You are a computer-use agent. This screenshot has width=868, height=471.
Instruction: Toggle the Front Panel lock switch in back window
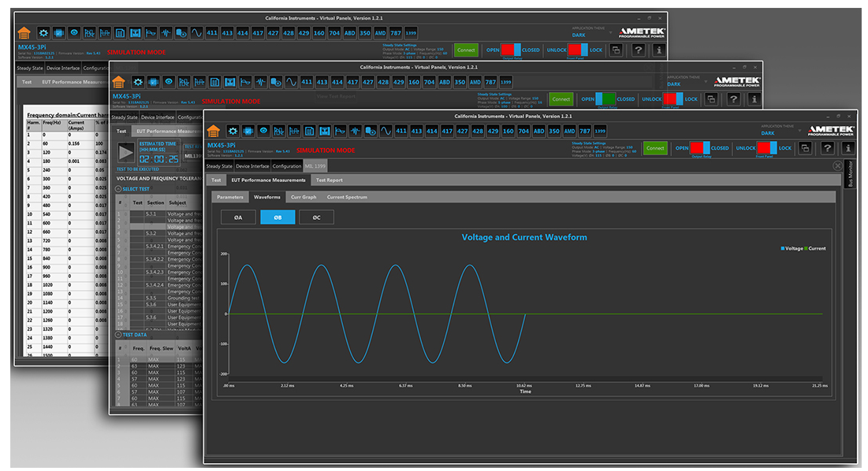(x=578, y=50)
